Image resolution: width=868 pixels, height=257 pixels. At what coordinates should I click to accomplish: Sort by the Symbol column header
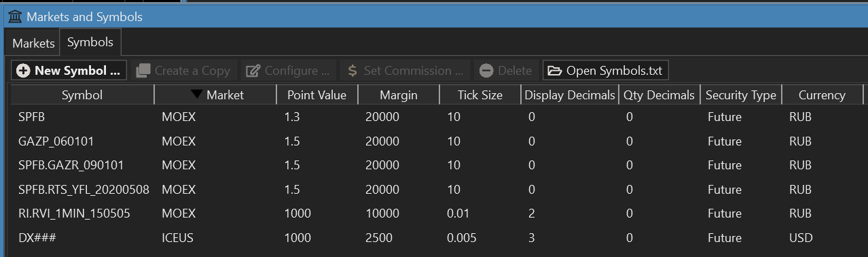(x=82, y=95)
